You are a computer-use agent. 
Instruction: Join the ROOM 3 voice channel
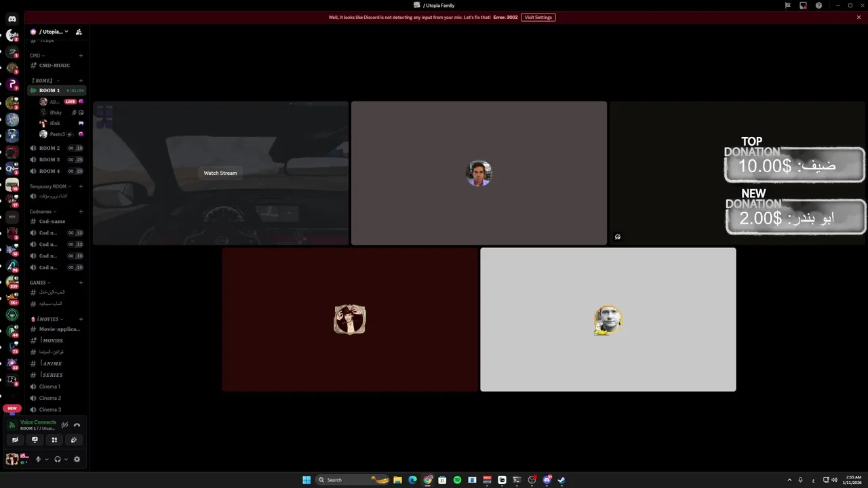pyautogui.click(x=57, y=159)
